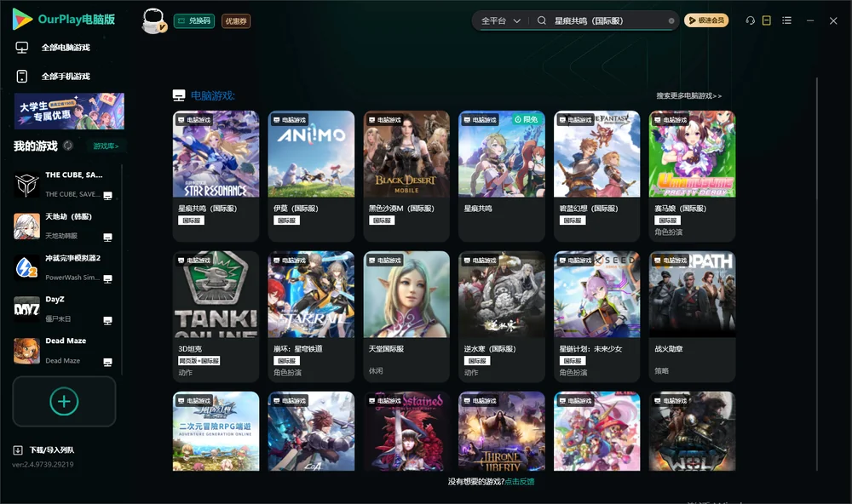The image size is (852, 504).
Task: Click the OurPlay logo icon
Action: (x=22, y=19)
